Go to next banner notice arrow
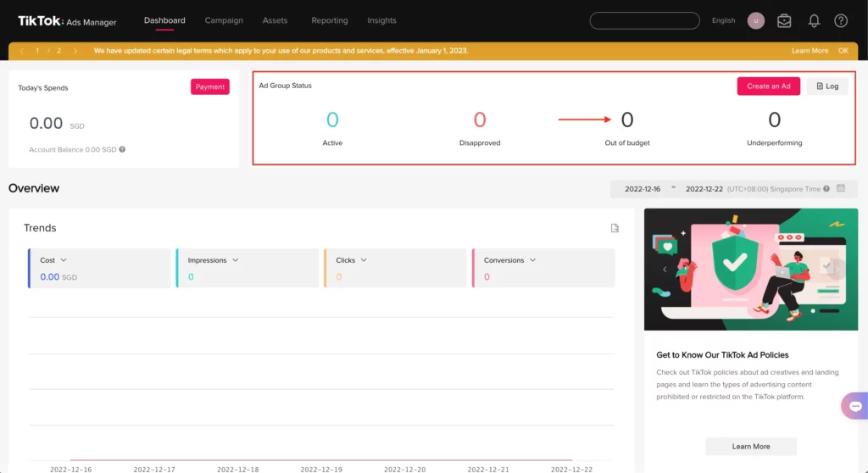Image resolution: width=868 pixels, height=473 pixels. [75, 51]
